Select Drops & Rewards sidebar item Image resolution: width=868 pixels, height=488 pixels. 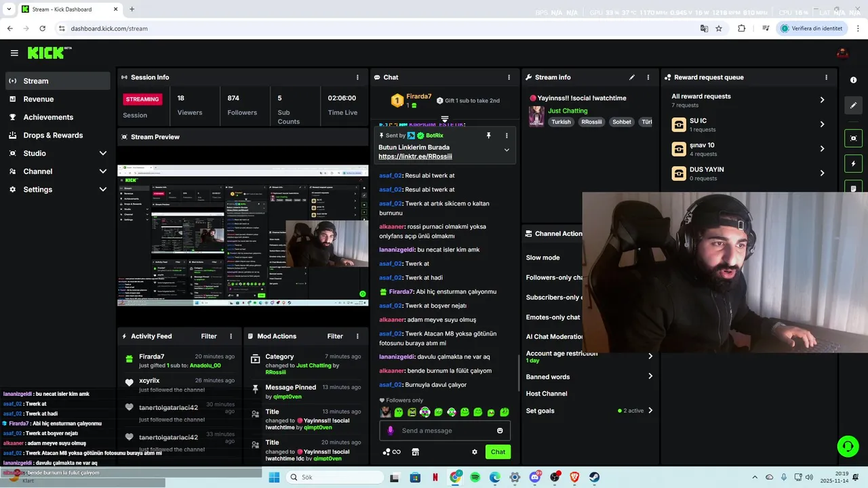58,135
